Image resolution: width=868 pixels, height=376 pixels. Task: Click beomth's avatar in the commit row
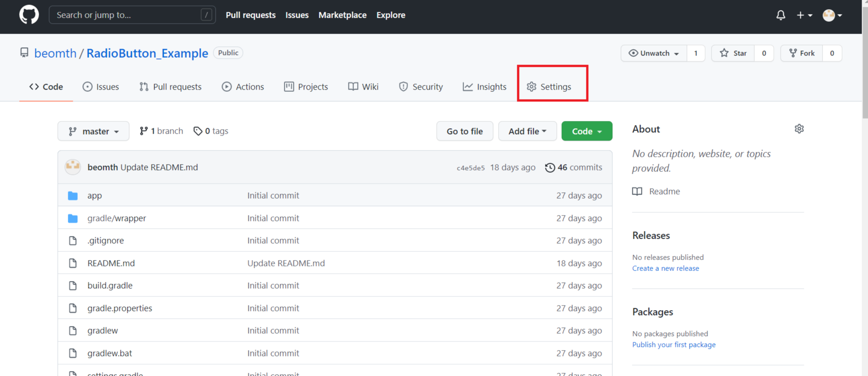pos(73,167)
